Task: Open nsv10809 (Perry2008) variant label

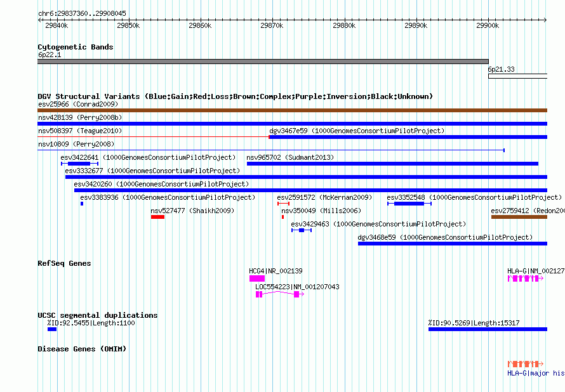Action: [x=76, y=144]
